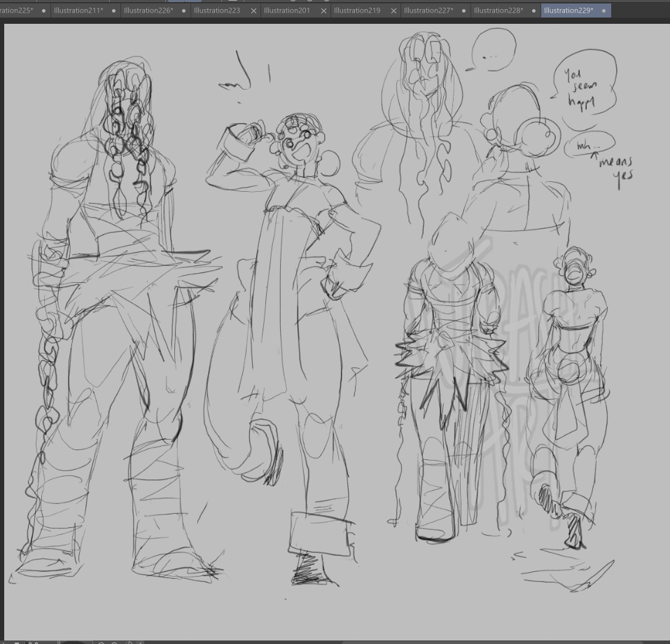Select the Illustration226 tab
Viewport: 670px width, 644px height.
click(x=148, y=10)
